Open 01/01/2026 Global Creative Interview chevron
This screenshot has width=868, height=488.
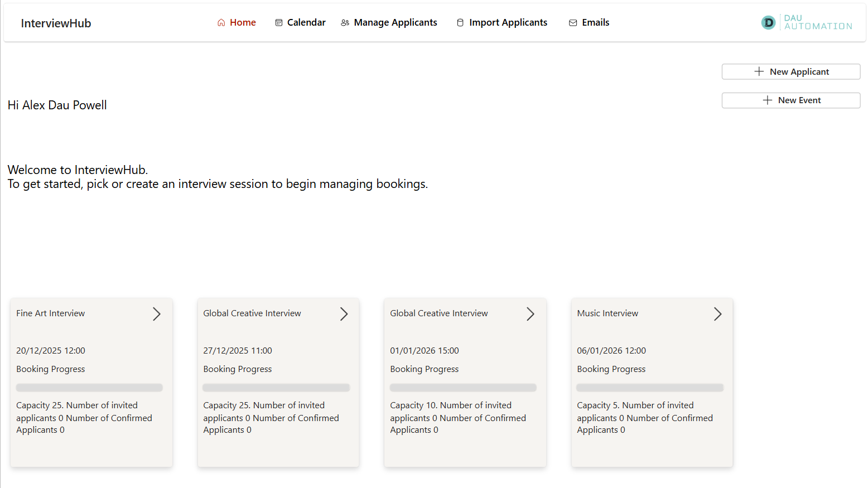tap(531, 314)
